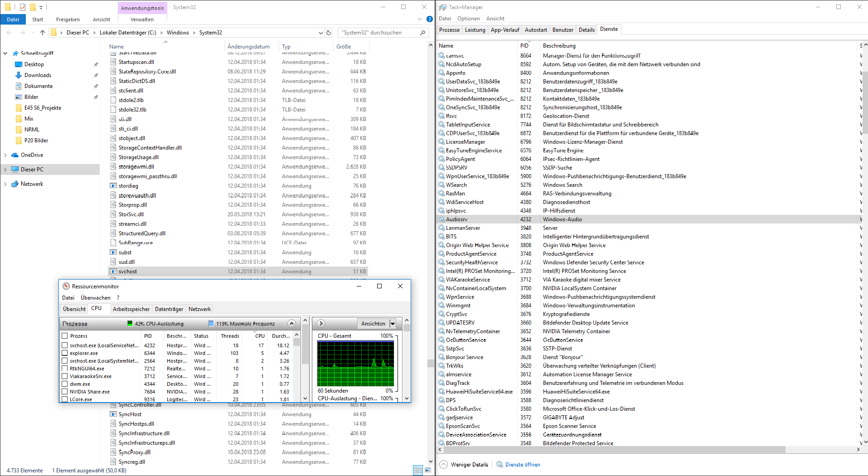Screen dimensions: 868x476
Task: Tick the select-all checkbox in the Prozess header
Action: click(x=65, y=336)
